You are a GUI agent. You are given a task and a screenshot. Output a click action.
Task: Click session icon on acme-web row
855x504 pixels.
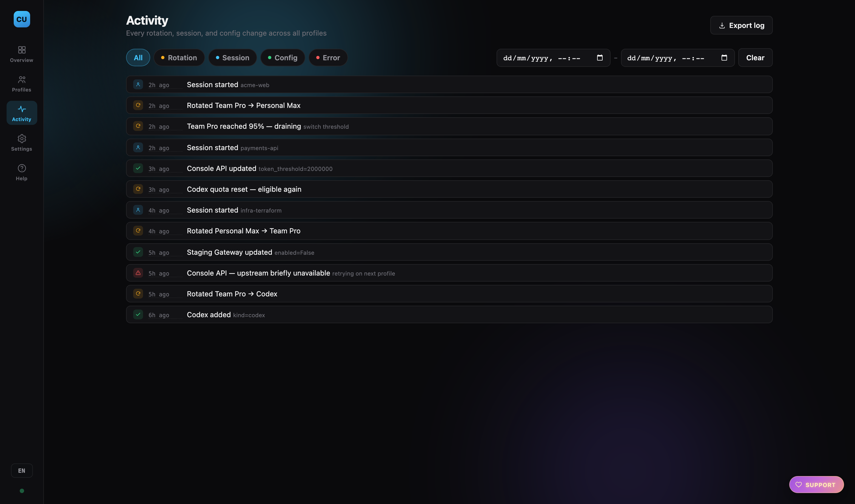138,85
